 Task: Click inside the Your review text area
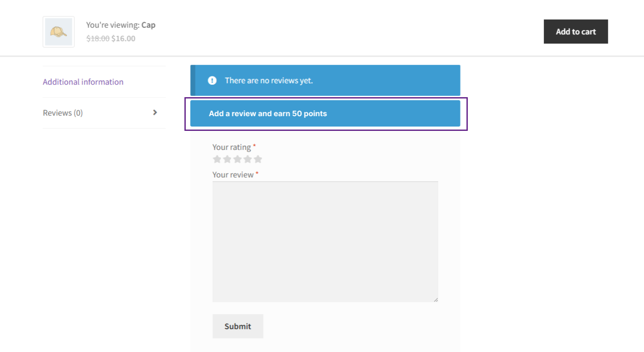[x=325, y=242]
